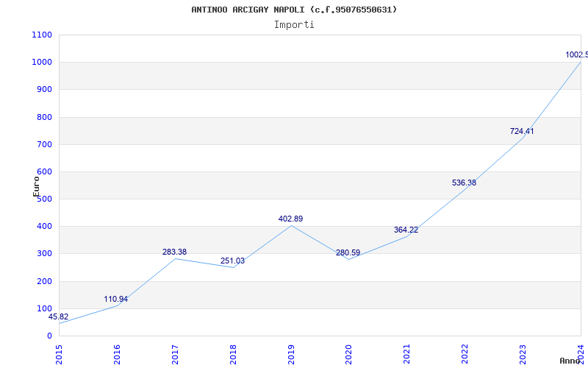The width and height of the screenshot is (588, 368).
Task: Click the 600 y-axis tick label
Action: [44, 172]
